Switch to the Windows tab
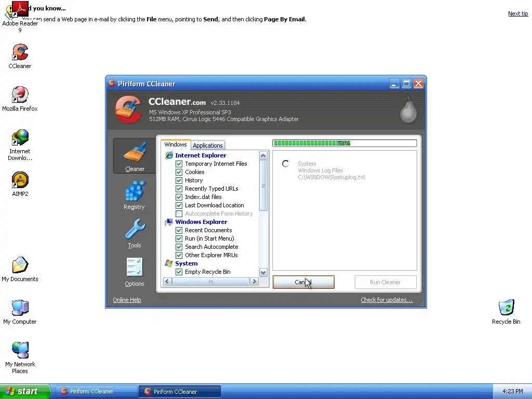This screenshot has height=399, width=532. point(176,144)
